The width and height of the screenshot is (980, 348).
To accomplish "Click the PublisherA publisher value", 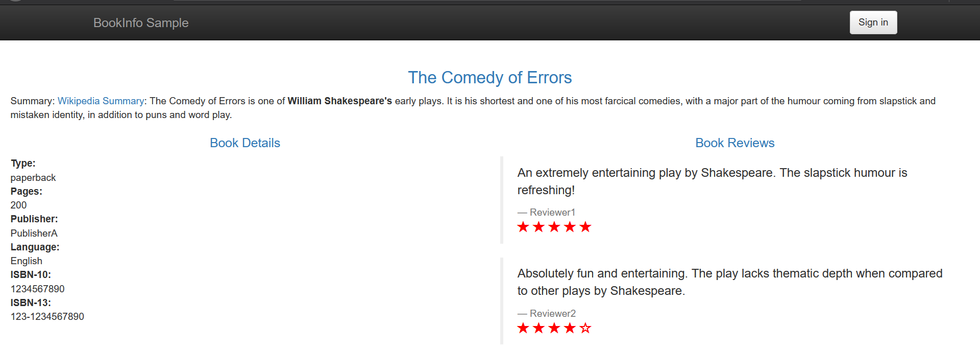I will coord(34,234).
